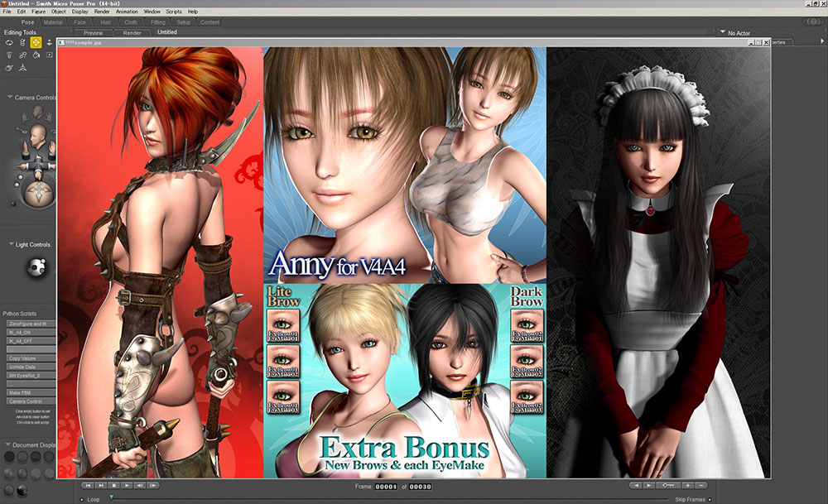Click the total frames field 00030
828x504 pixels.
(421, 487)
